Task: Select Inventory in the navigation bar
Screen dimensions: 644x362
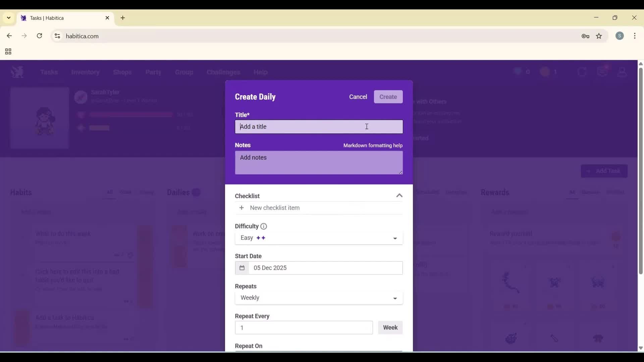Action: click(86, 72)
